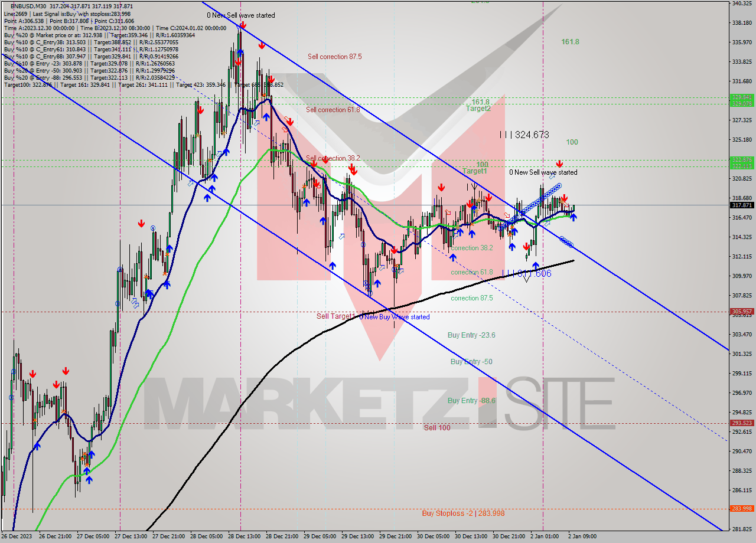Viewport: 756px width, 543px height.
Task: Click the '30 Dec 13:00' time axis label
Action: pos(471,537)
